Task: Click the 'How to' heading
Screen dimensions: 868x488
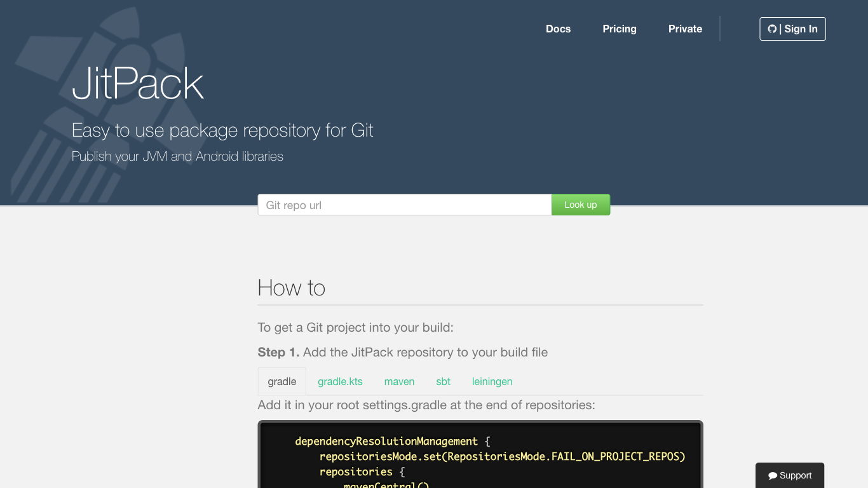Action: [292, 288]
